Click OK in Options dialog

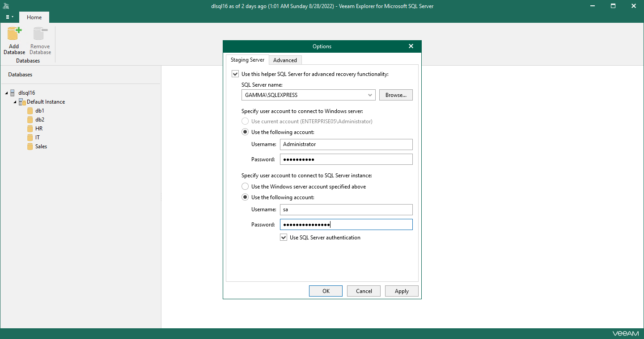(x=326, y=291)
